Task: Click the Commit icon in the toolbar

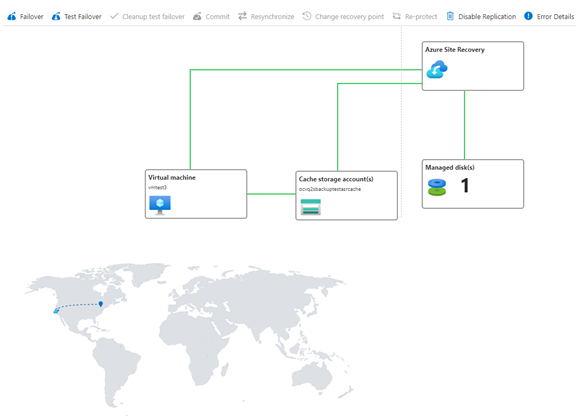Action: (x=197, y=16)
